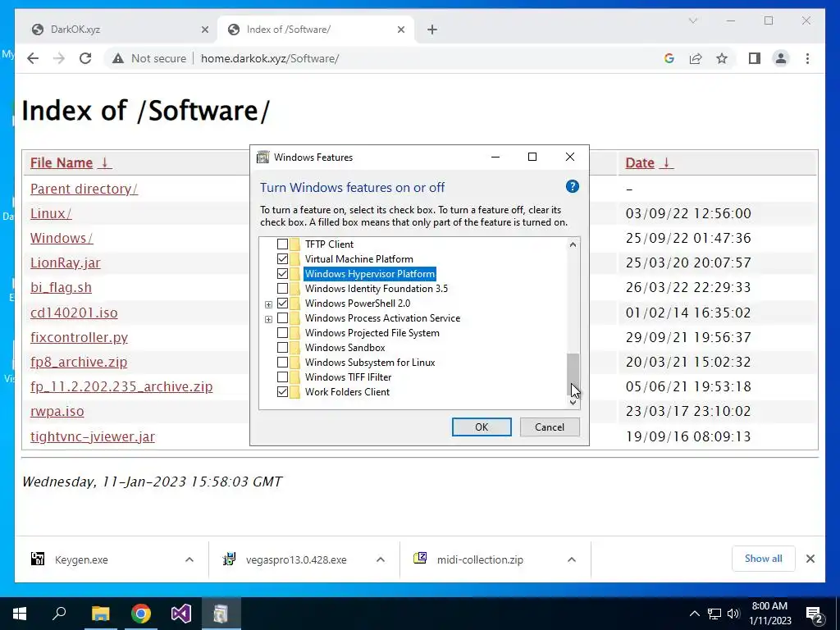Click the Windows Features title bar icon

pos(263,157)
